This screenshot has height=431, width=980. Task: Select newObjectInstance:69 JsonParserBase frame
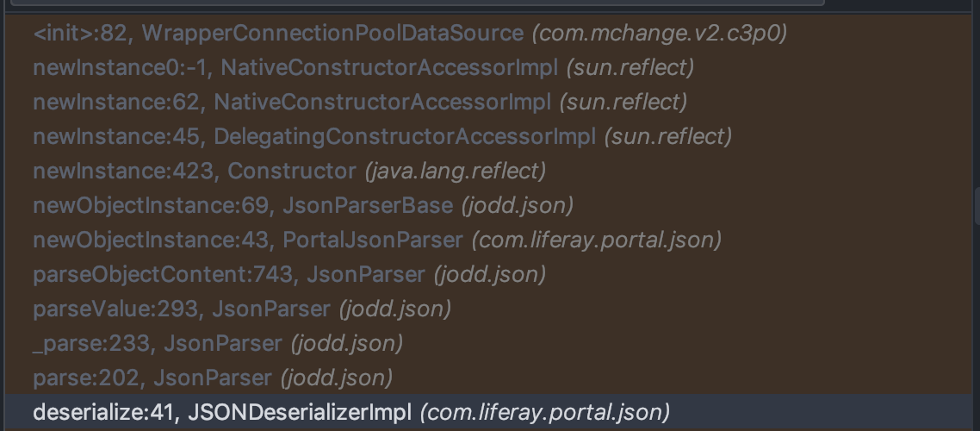(x=242, y=205)
